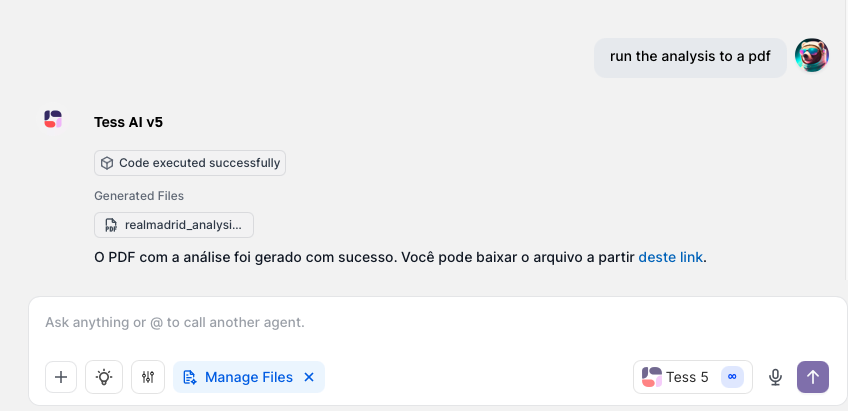Screen dimensions: 848x411
Task: Click the PDF file icon
Action: pos(111,225)
